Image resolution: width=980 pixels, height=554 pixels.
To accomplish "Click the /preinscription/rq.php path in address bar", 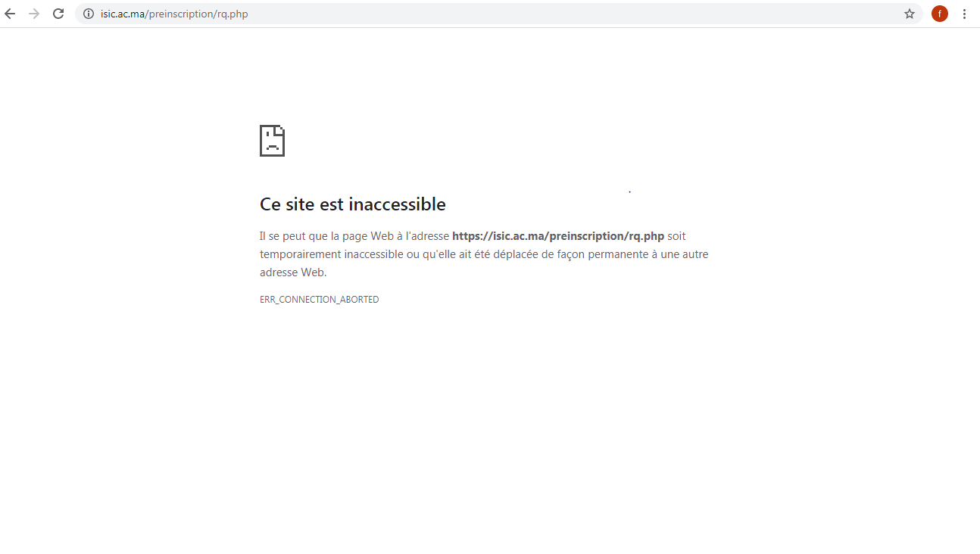I will (x=197, y=14).
